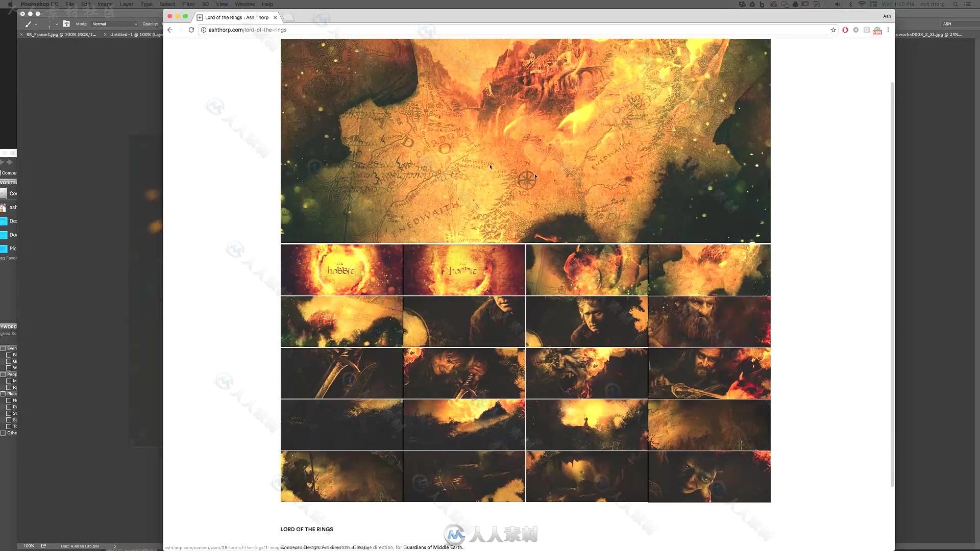Open the Bluetooth status menu
The width and height of the screenshot is (980, 551).
click(850, 4)
